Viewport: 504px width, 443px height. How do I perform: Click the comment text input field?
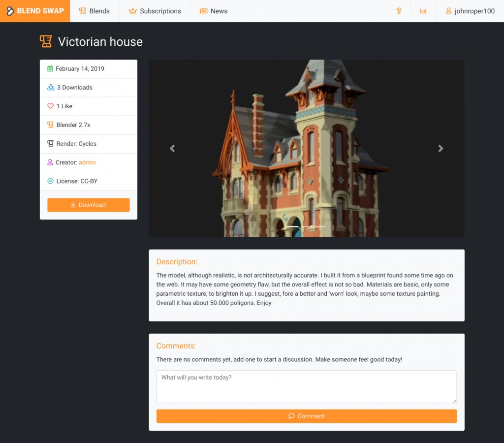(x=306, y=386)
